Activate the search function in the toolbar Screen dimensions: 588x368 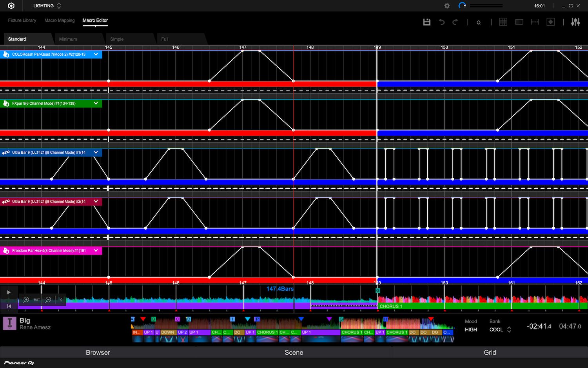479,22
